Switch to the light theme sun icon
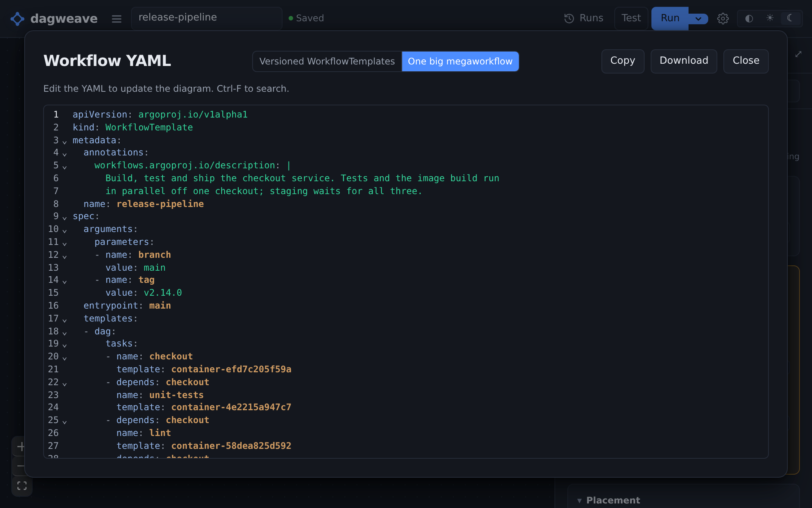The height and width of the screenshot is (508, 812). click(x=770, y=18)
